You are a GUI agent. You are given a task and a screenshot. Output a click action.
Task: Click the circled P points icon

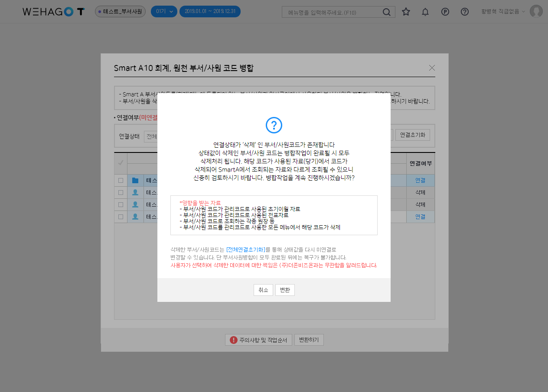tap(445, 12)
